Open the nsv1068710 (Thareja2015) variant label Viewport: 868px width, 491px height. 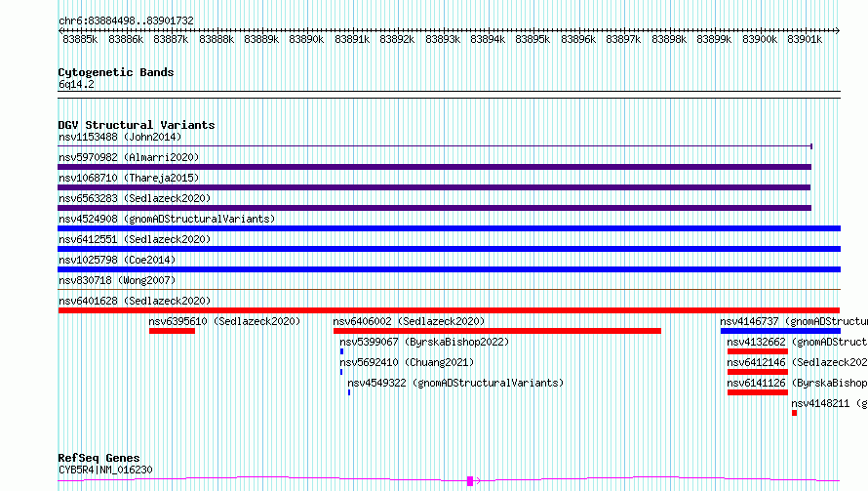pyautogui.click(x=129, y=178)
